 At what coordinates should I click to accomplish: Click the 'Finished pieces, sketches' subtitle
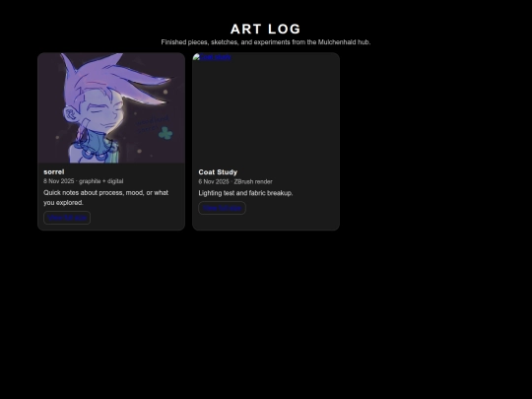click(x=266, y=42)
